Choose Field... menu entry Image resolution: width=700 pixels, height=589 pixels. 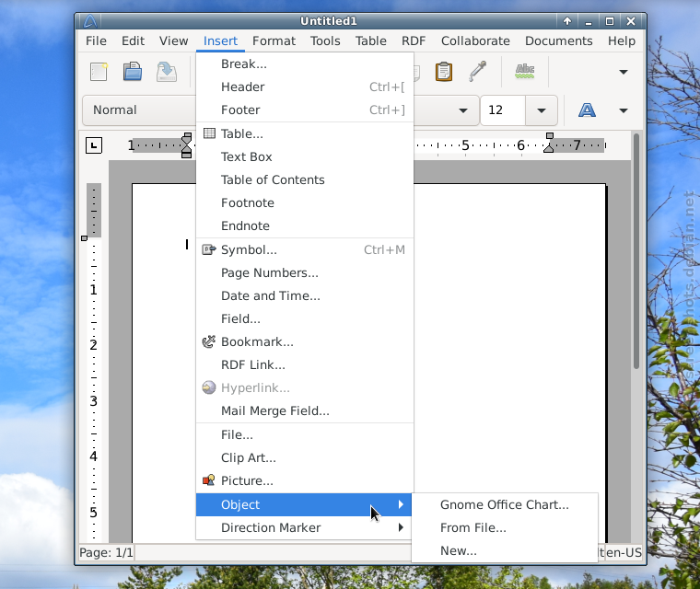coord(305,318)
